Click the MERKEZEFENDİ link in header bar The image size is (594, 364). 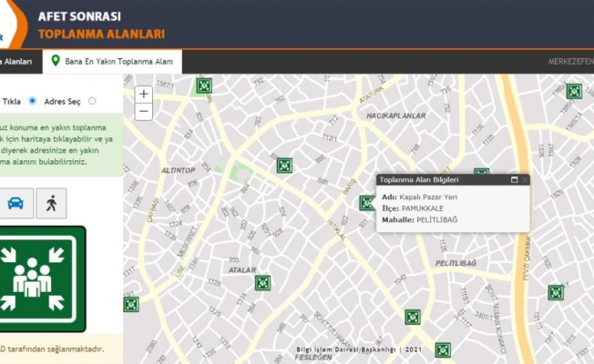click(x=570, y=61)
